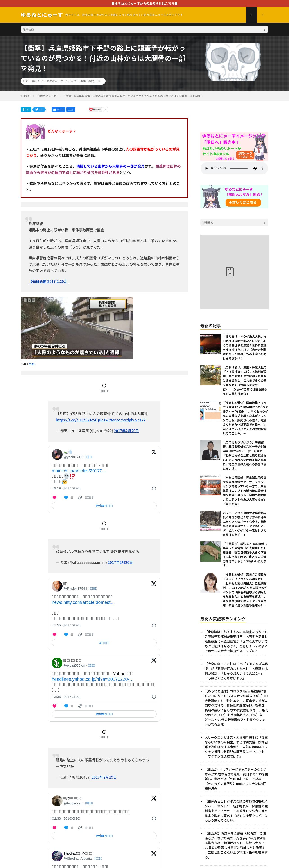Viewport: 289px width, 868px height.
Task: Open mainichi.jp article link in tweet
Action: [x=79, y=471]
